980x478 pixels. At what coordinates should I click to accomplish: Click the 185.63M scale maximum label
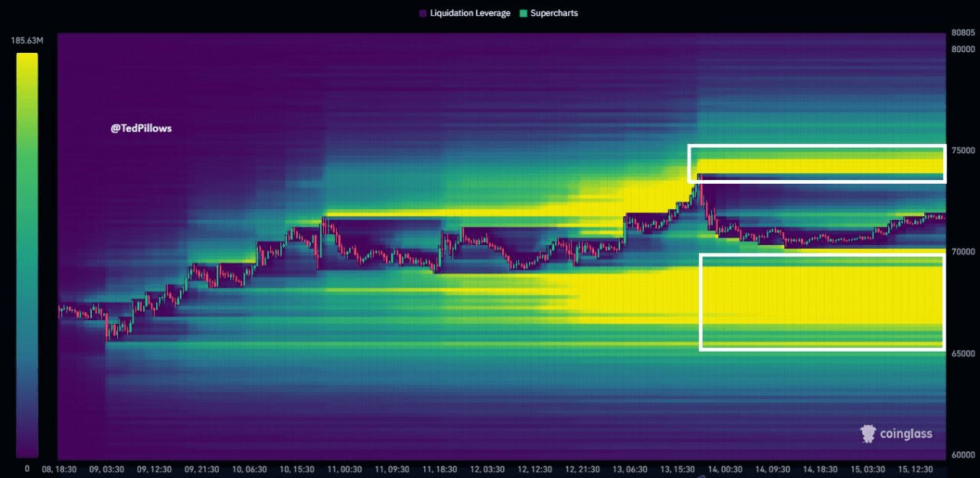pos(27,41)
